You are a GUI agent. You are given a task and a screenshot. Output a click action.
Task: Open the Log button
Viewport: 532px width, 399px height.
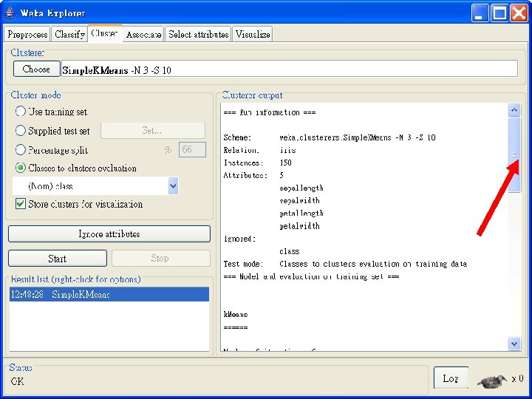coord(451,378)
